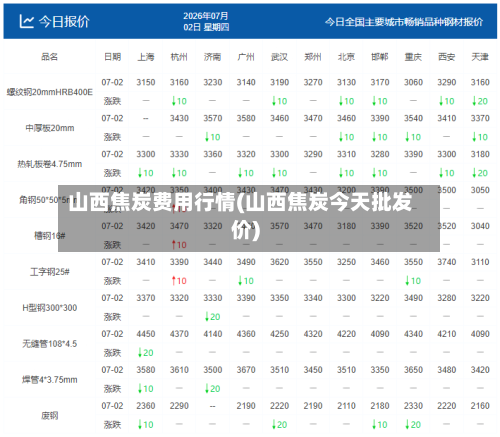Select product name H型钢300*300
Screen dimensions: 500x437
click(50, 308)
